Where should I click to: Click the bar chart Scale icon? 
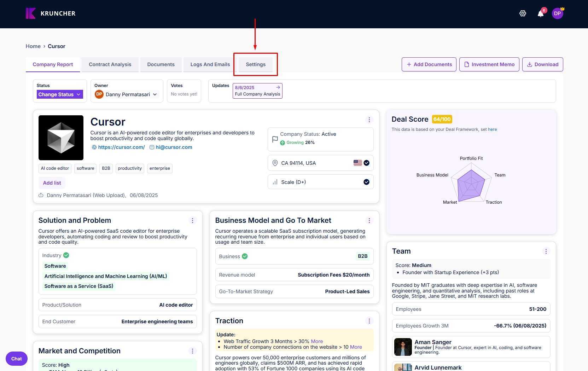[x=275, y=182]
